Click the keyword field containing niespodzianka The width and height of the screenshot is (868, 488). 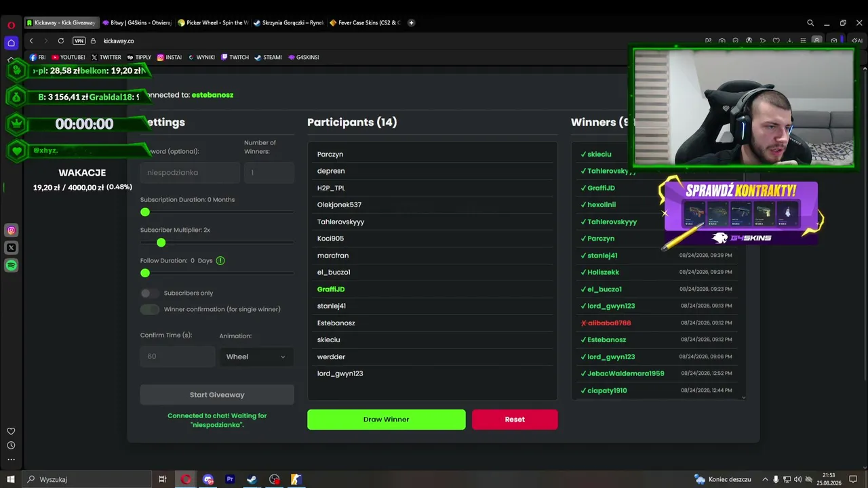[190, 172]
